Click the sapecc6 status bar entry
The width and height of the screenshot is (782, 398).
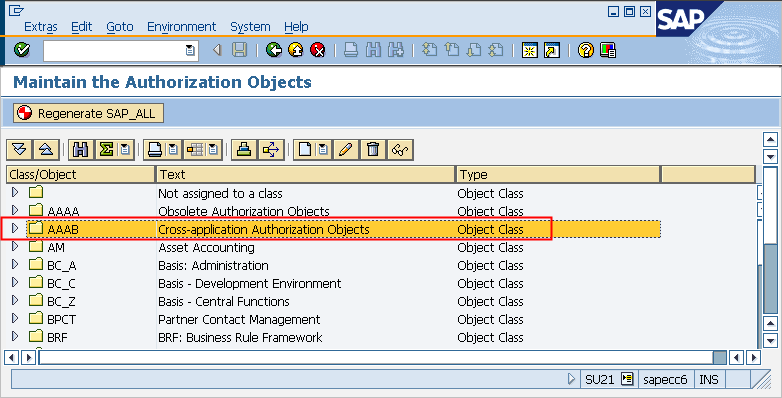tap(665, 380)
